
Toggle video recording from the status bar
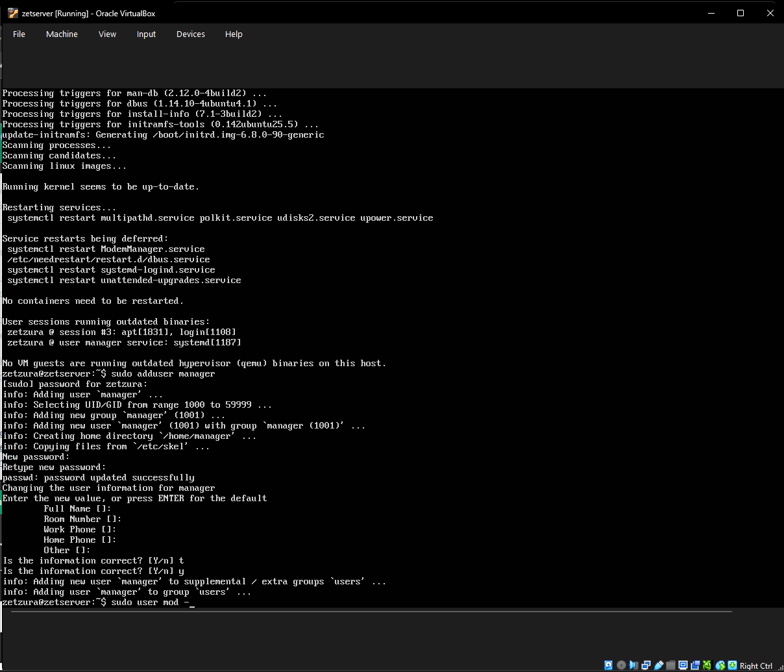tap(695, 666)
